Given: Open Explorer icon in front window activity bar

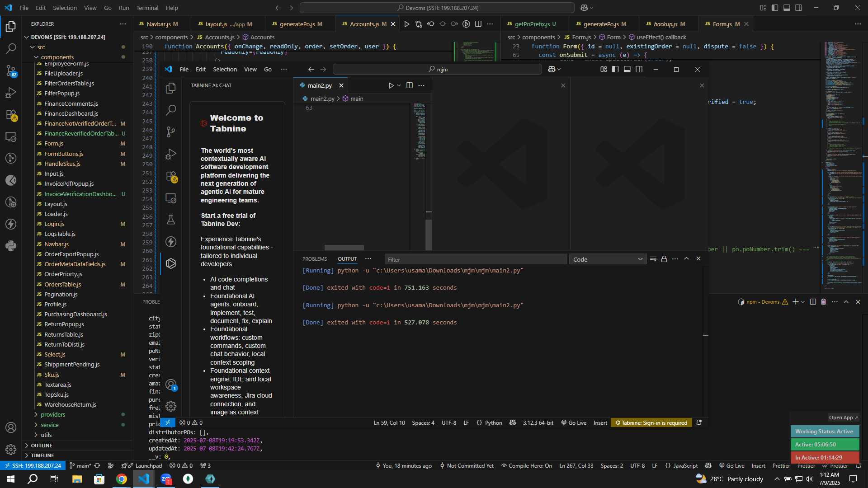Looking at the screenshot, I should point(171,88).
